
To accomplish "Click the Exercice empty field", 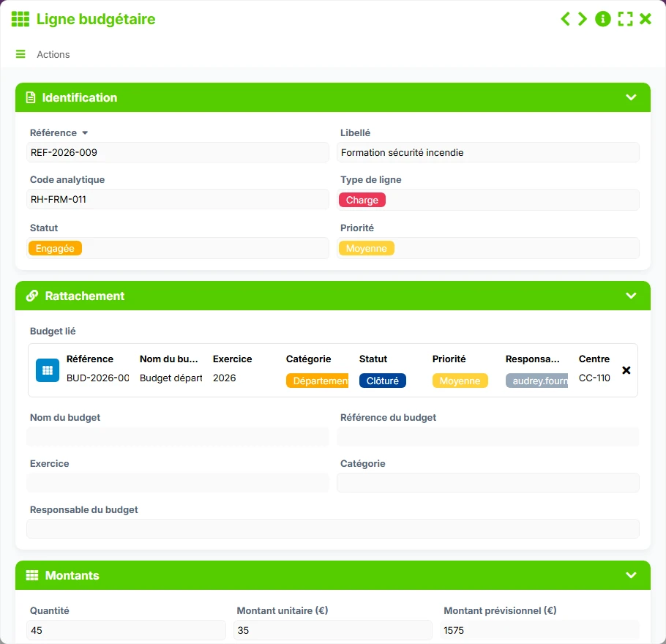I will click(x=178, y=483).
